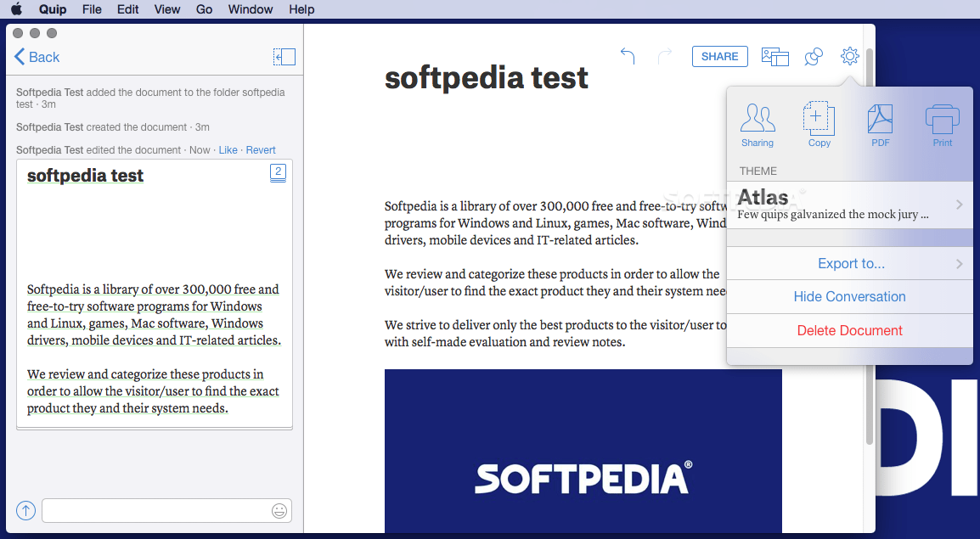Click the redo arrow icon
This screenshot has width=980, height=539.
click(663, 55)
